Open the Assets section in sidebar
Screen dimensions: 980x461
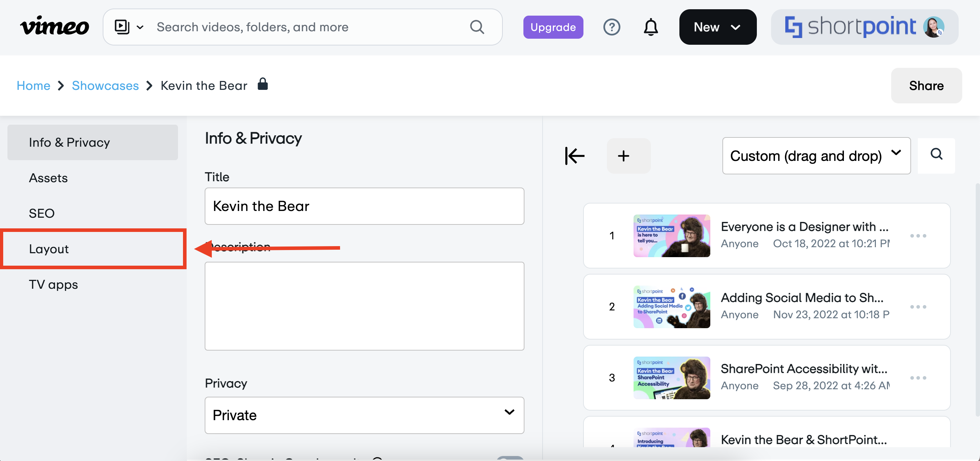coord(48,178)
